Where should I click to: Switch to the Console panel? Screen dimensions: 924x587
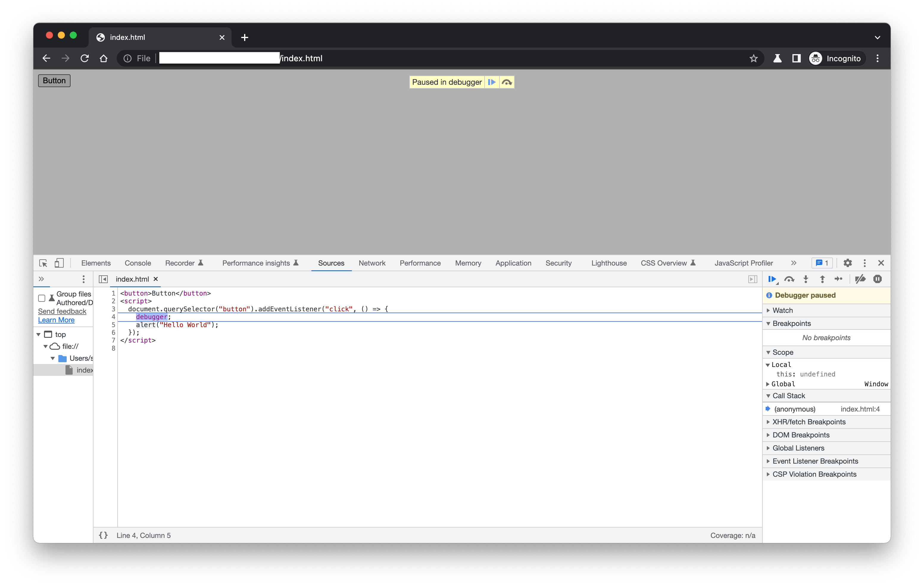(x=137, y=263)
